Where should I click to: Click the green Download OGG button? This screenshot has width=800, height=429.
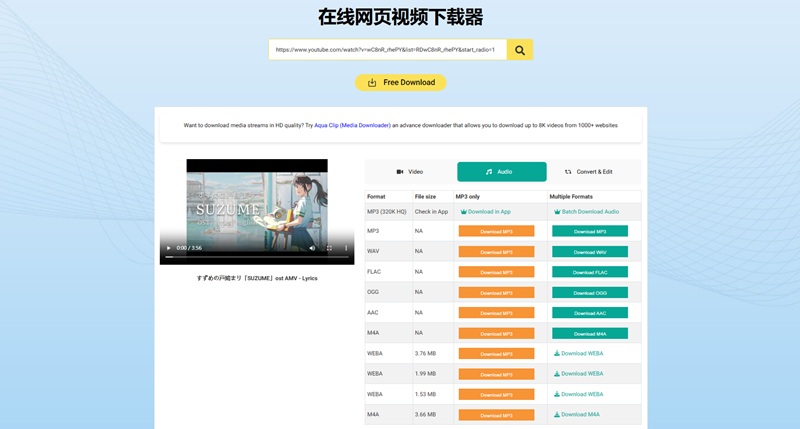590,292
